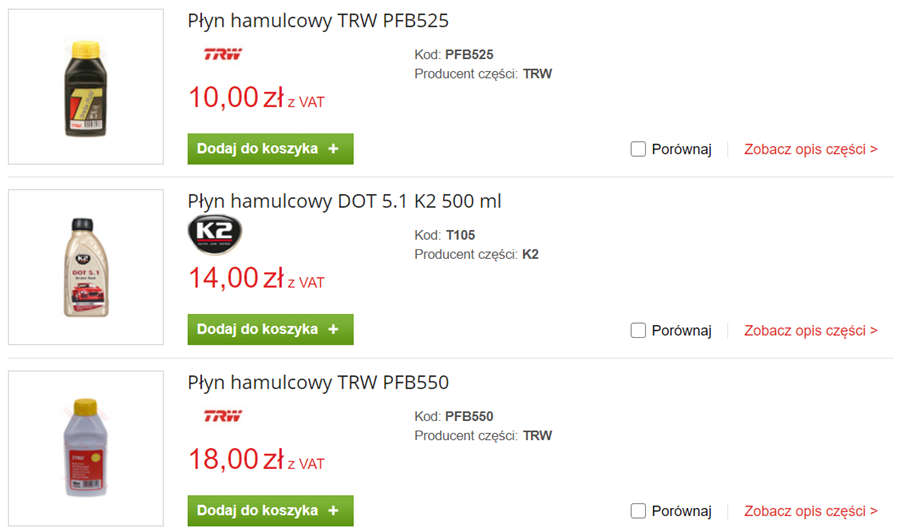View part description for K2 DOT 5.1
The image size is (907, 532).
coord(810,330)
